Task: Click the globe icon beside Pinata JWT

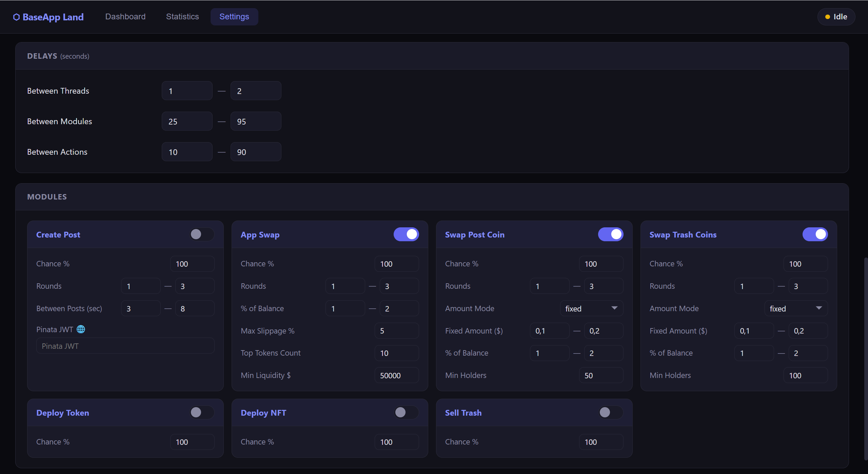Action: point(81,329)
